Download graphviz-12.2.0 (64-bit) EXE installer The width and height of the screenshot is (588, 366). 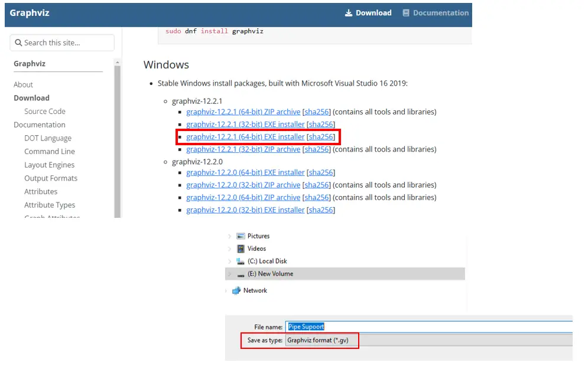point(245,173)
